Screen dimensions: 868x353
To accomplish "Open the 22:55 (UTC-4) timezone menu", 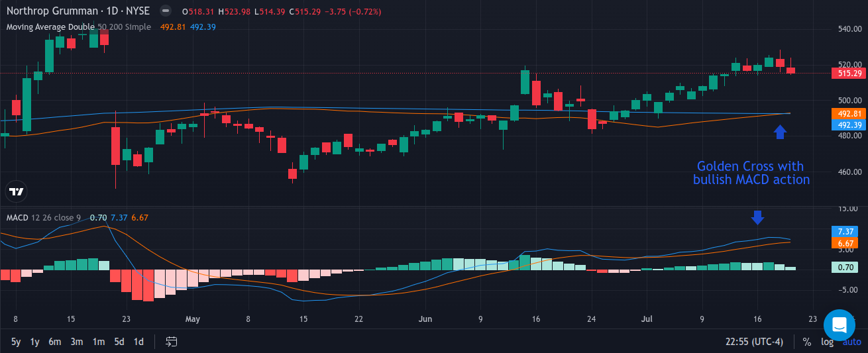I will [x=755, y=342].
